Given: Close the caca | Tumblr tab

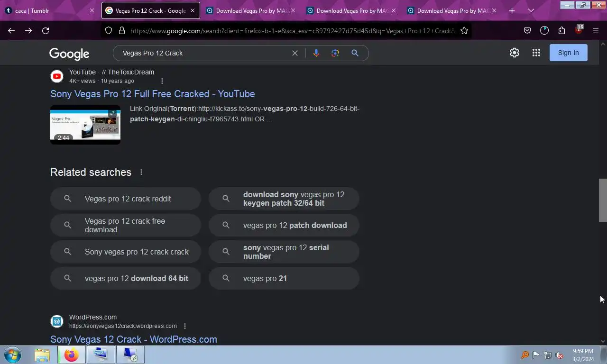Looking at the screenshot, I should click(x=92, y=10).
